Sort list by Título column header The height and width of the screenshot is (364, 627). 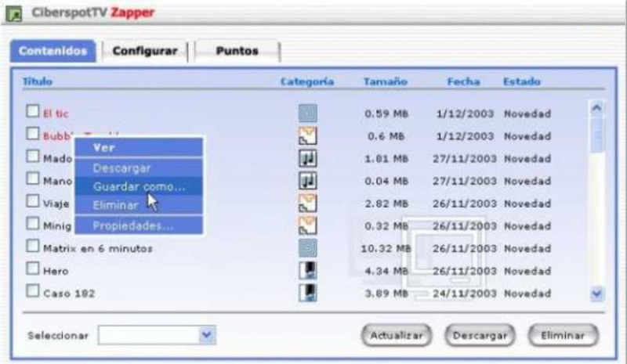[x=38, y=81]
